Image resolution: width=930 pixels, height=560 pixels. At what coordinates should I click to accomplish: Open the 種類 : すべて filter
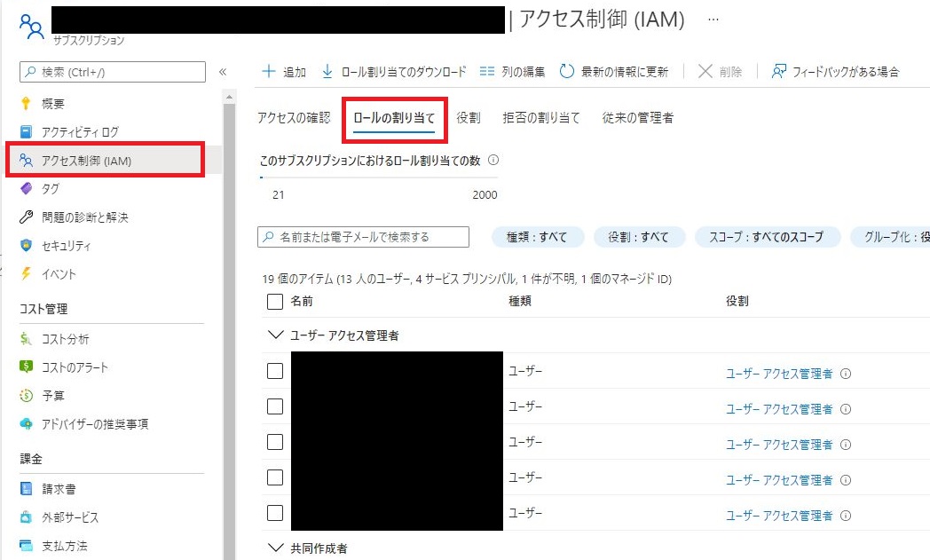tap(538, 237)
